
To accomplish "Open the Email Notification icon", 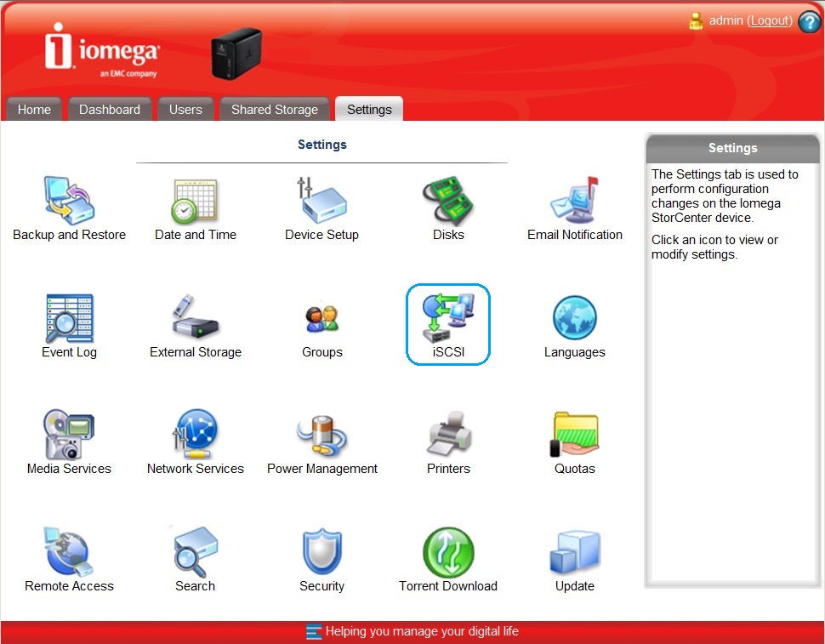I will tap(575, 201).
